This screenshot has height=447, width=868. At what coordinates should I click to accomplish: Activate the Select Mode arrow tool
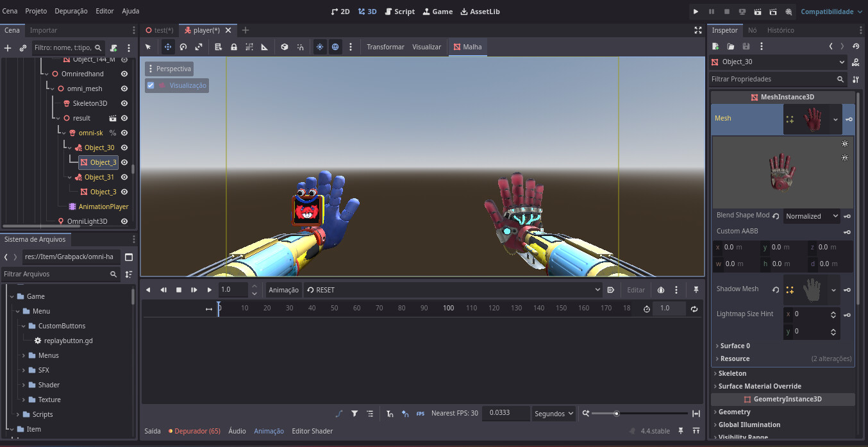point(148,47)
